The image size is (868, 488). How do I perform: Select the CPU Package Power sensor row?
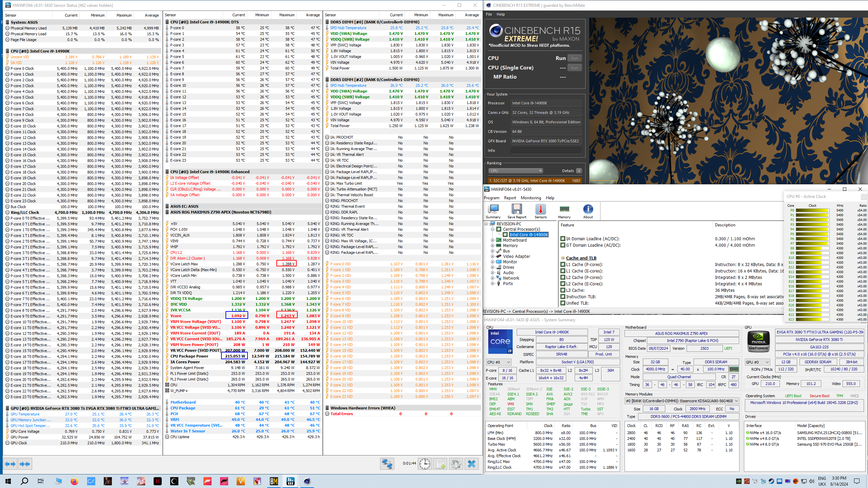[x=242, y=356]
